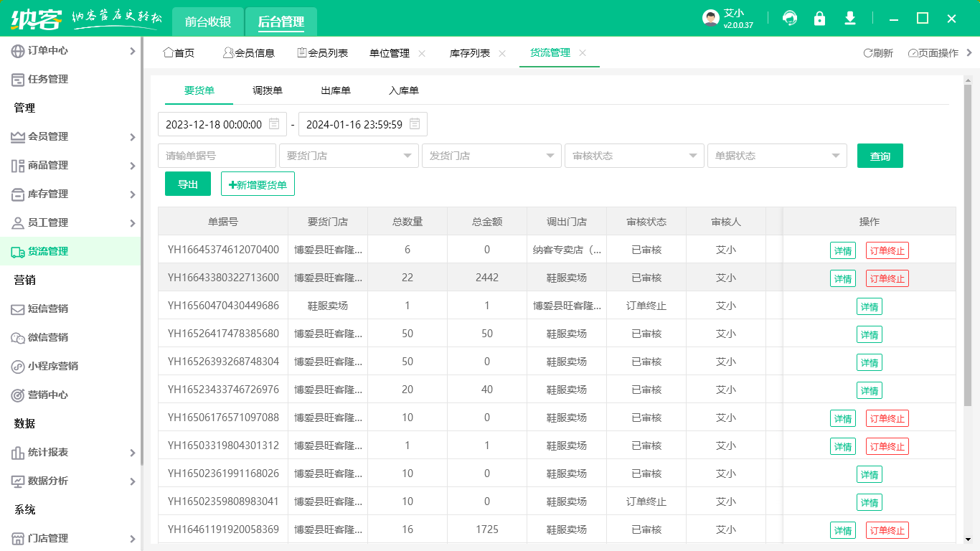This screenshot has height=551, width=980.
Task: Switch to 后台管理 top tab
Action: pyautogui.click(x=281, y=22)
